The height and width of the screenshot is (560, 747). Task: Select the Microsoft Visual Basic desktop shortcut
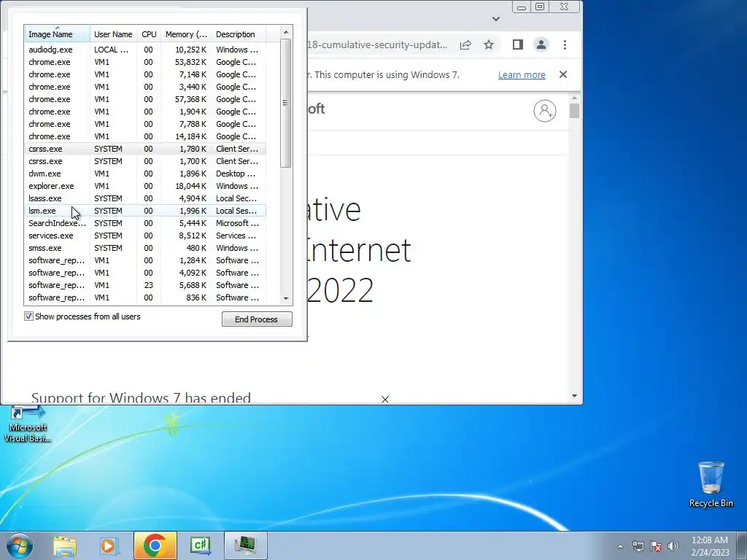tap(28, 425)
